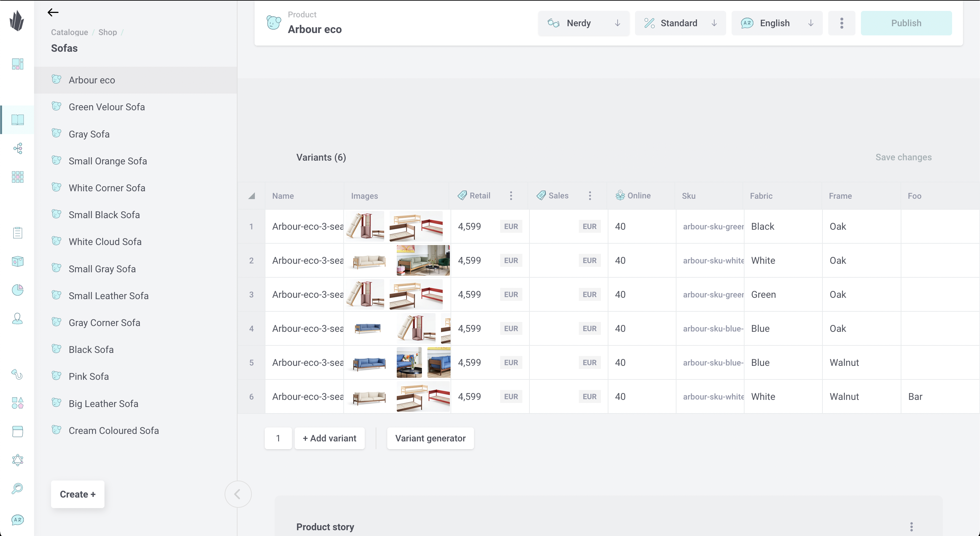980x536 pixels.
Task: Open the webhooks hook icon in sidebar
Action: tap(17, 374)
